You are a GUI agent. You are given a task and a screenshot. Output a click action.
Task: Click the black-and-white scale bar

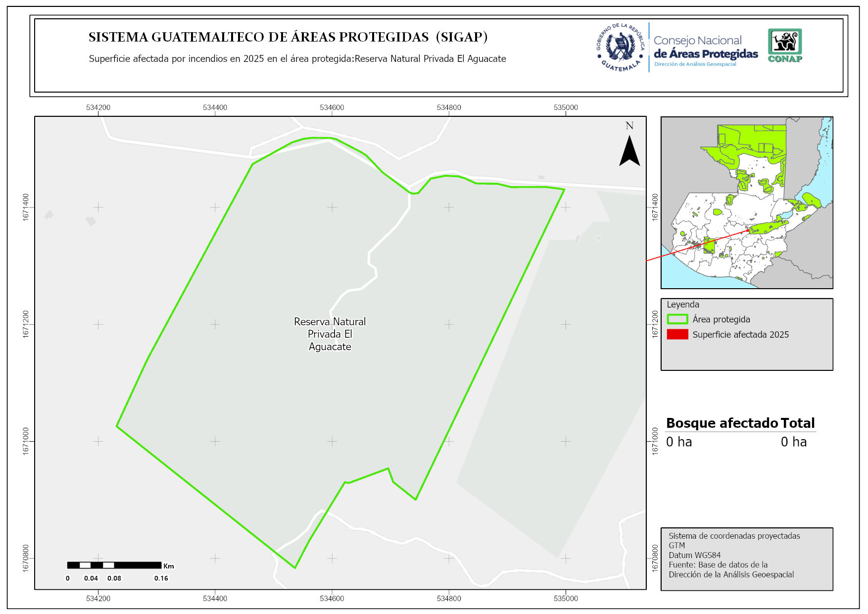click(x=114, y=565)
